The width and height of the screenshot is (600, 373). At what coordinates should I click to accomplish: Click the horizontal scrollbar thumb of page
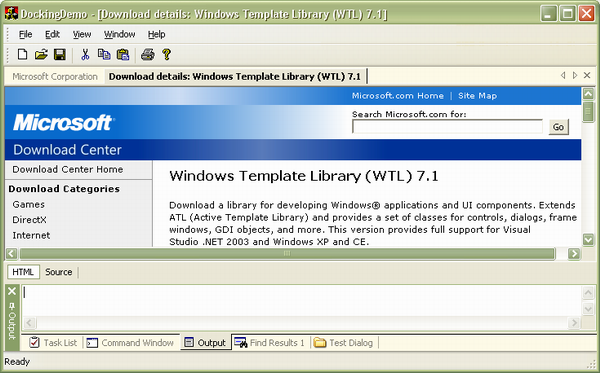pos(287,253)
